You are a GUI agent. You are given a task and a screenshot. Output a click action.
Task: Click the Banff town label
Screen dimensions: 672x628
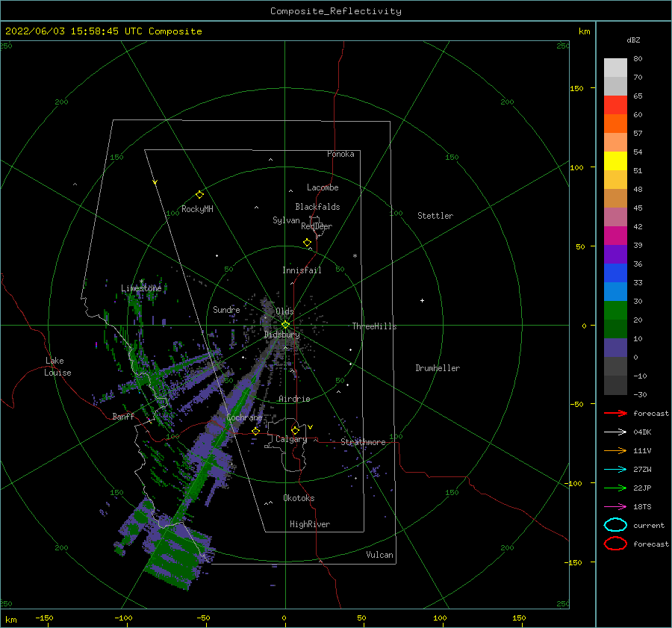[x=123, y=416]
